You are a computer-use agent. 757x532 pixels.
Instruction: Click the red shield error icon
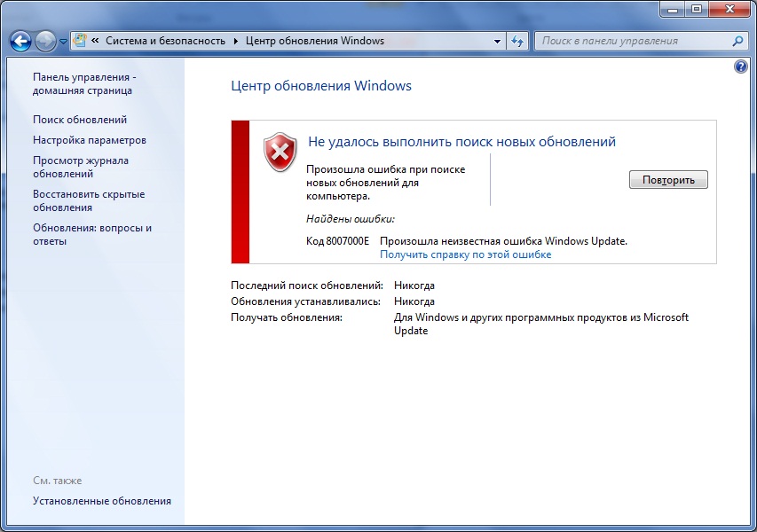(x=280, y=153)
